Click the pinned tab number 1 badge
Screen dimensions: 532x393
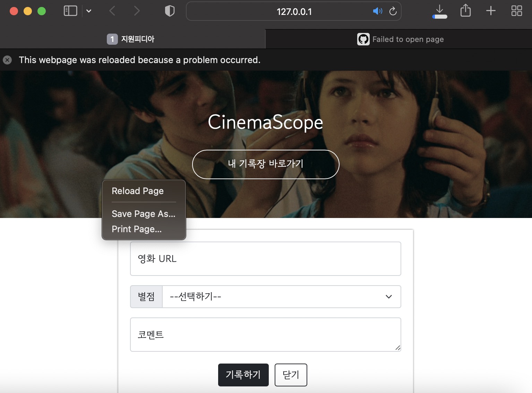coord(112,39)
